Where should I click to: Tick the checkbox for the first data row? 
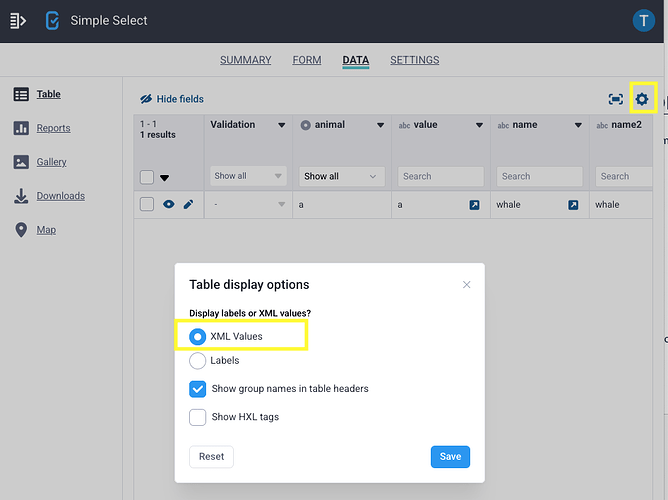147,204
